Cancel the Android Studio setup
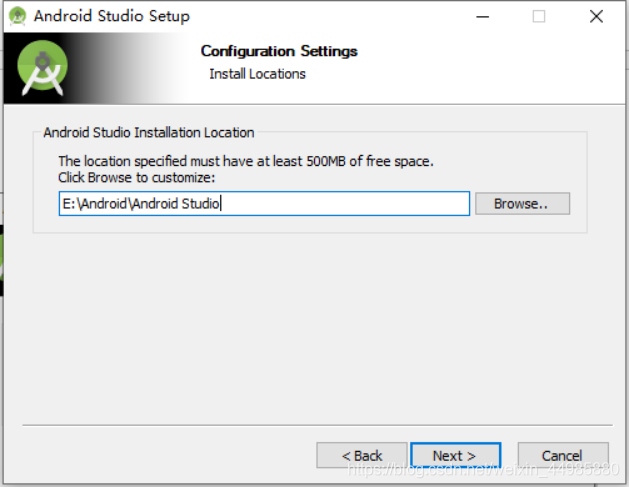Screen dimensions: 629x488 point(563,456)
